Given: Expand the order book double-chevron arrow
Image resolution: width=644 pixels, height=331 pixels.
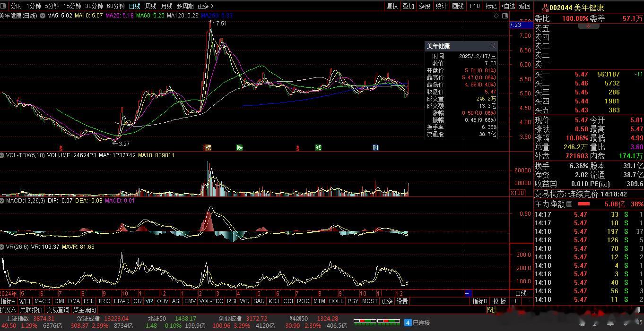Looking at the screenshot, I should point(588,26).
